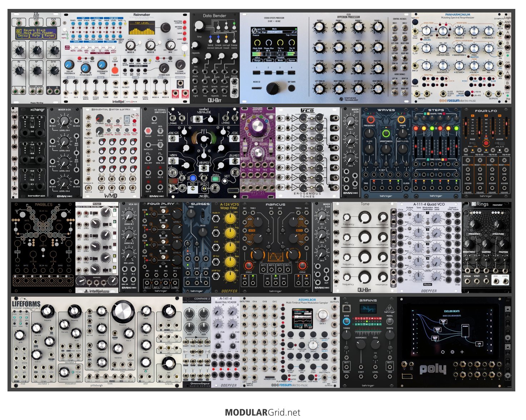Screen dimensions: 526x420
Task: Select Bypass on the Hyperion display
Action: point(292,61)
